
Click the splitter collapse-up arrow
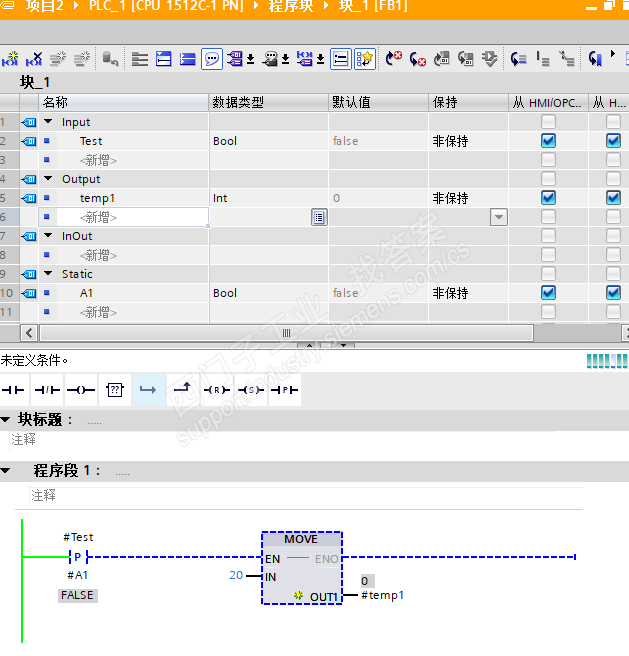(x=309, y=346)
